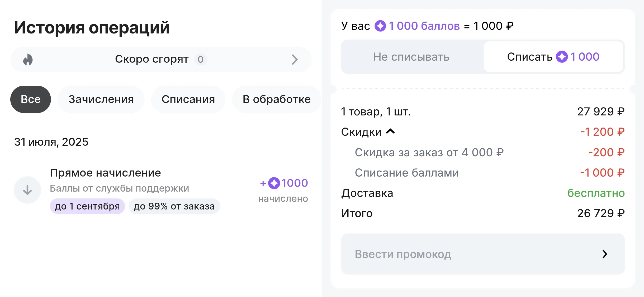This screenshot has height=297, width=644.
Task: Expand the expiring points "Скоро сгорят" list
Action: pyautogui.click(x=161, y=59)
